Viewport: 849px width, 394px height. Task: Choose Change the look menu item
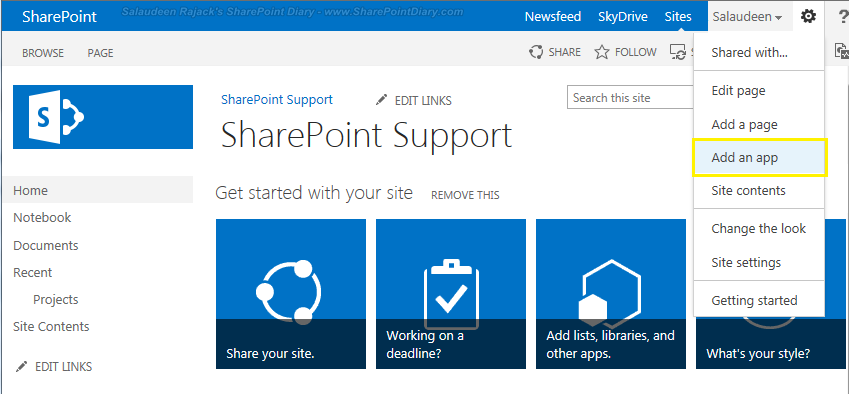click(759, 228)
